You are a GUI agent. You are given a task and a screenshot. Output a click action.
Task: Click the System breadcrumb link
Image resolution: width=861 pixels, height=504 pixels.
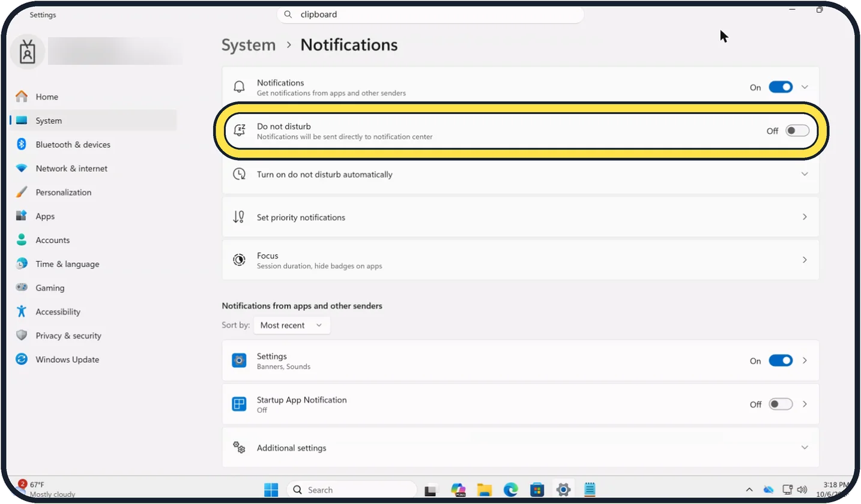(x=249, y=45)
